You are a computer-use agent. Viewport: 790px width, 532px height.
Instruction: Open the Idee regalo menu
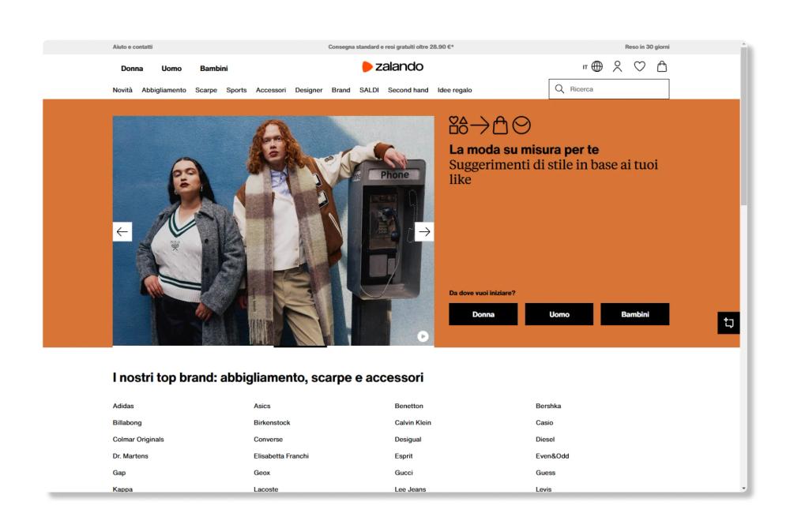coord(454,90)
